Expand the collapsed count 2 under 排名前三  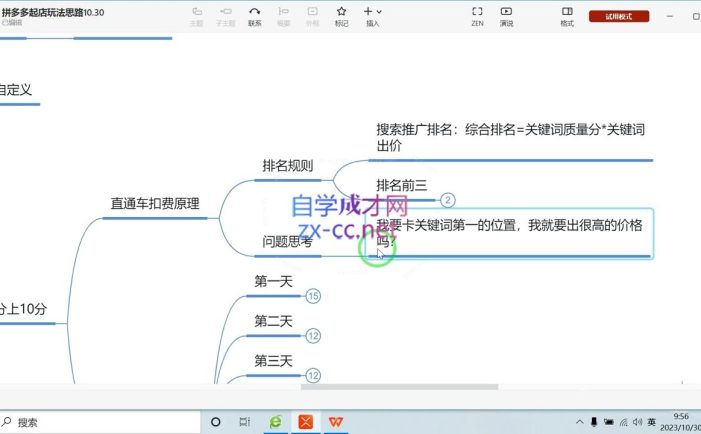[448, 200]
